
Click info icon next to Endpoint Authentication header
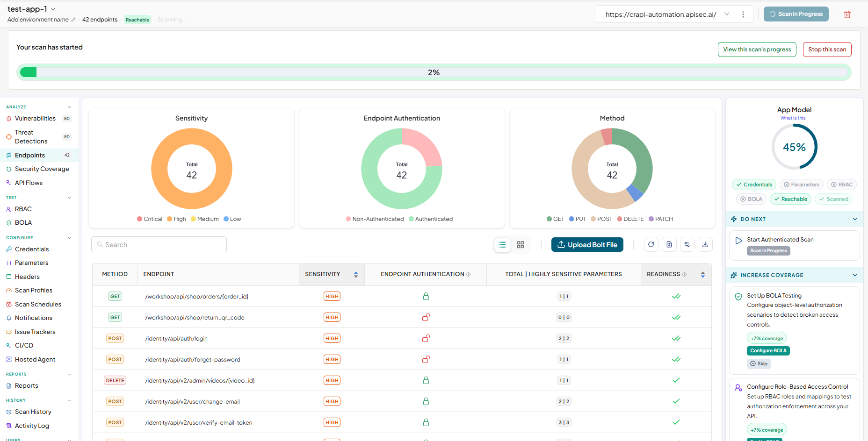[x=469, y=275]
